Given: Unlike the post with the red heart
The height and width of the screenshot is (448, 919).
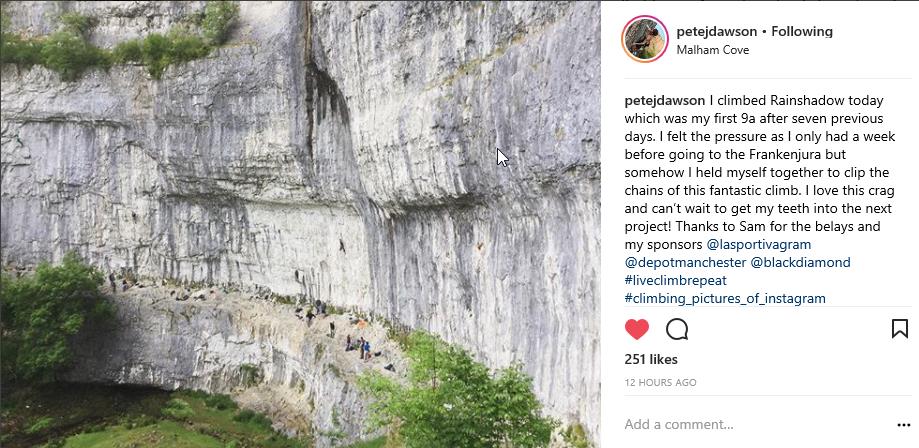Looking at the screenshot, I should [x=637, y=329].
